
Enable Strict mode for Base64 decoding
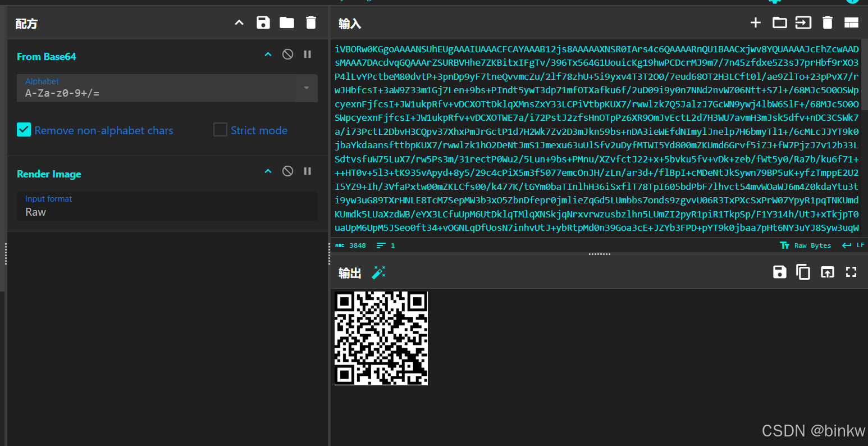[220, 130]
